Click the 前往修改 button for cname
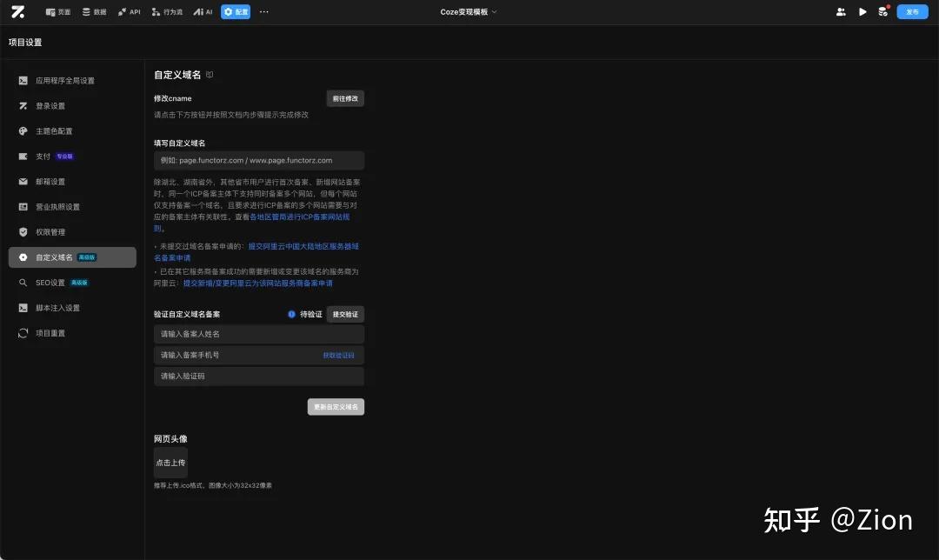Image resolution: width=939 pixels, height=560 pixels. pos(345,97)
